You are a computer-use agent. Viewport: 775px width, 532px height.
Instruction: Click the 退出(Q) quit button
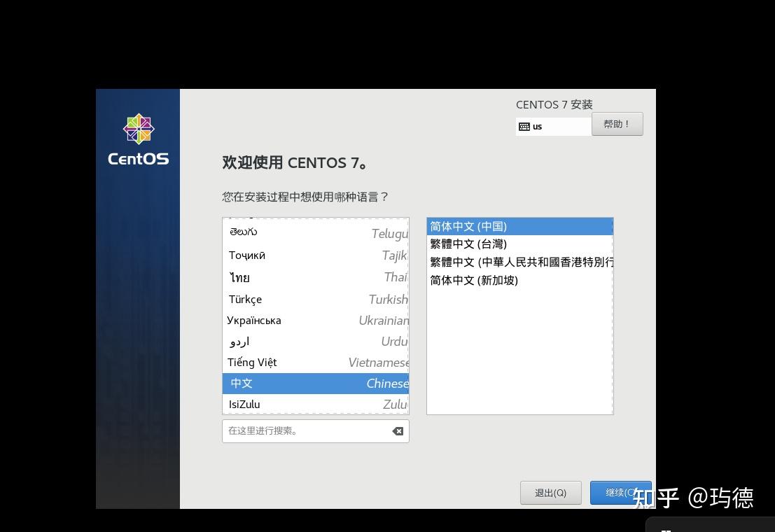[550, 492]
